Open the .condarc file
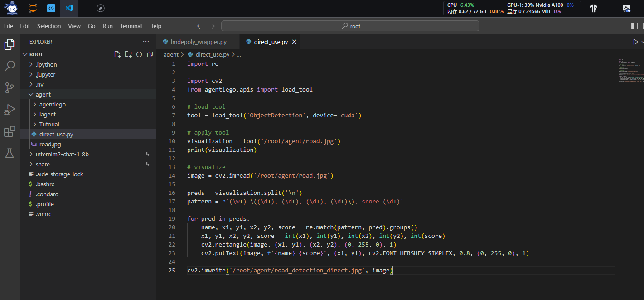The width and height of the screenshot is (644, 300). [x=88, y=194]
